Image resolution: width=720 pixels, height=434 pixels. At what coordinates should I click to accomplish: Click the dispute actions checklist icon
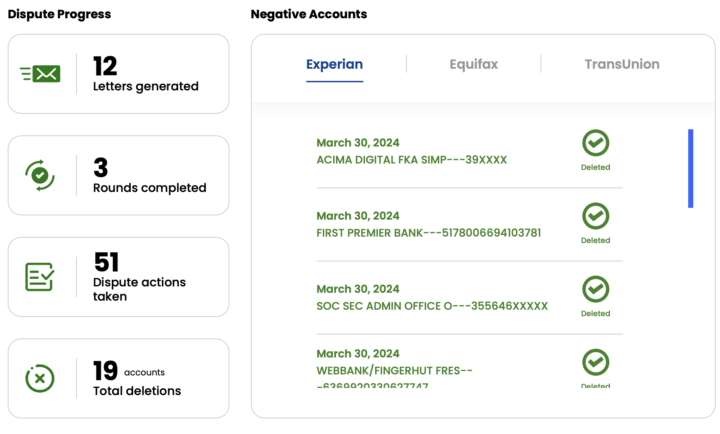(40, 276)
